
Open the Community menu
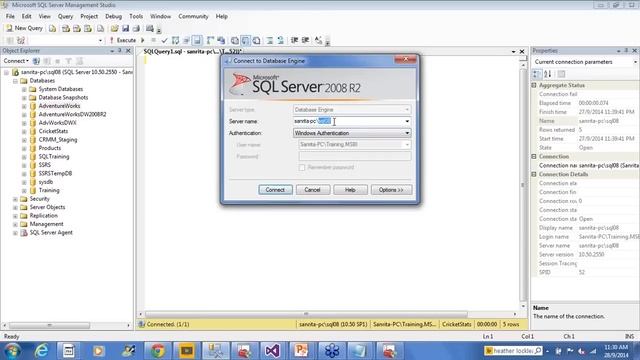(193, 16)
